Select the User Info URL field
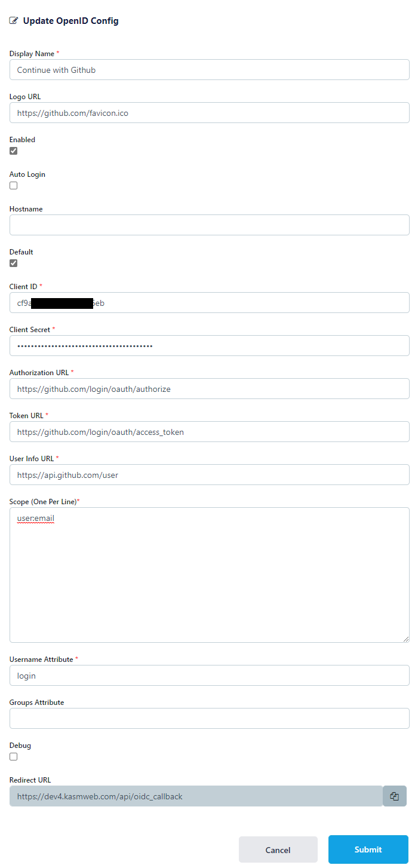 pos(209,475)
